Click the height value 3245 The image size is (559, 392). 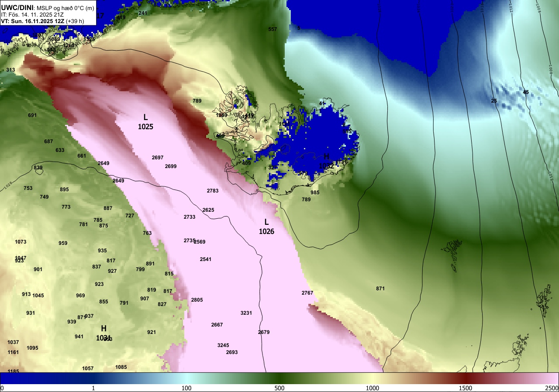[223, 345]
